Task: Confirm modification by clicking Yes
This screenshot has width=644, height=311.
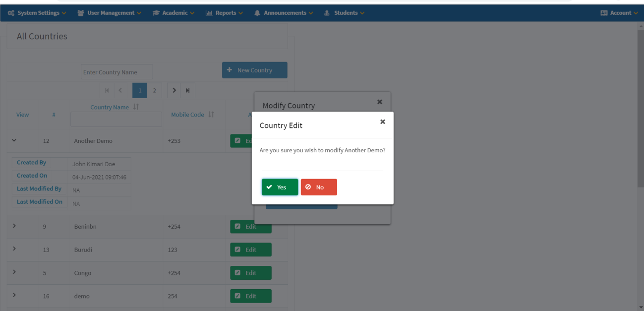Action: tap(279, 187)
